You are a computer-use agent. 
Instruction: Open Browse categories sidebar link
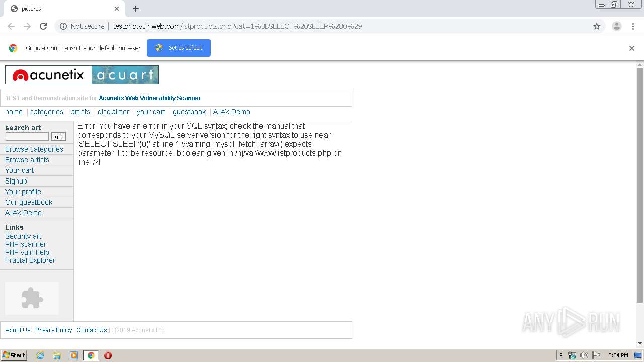point(34,149)
